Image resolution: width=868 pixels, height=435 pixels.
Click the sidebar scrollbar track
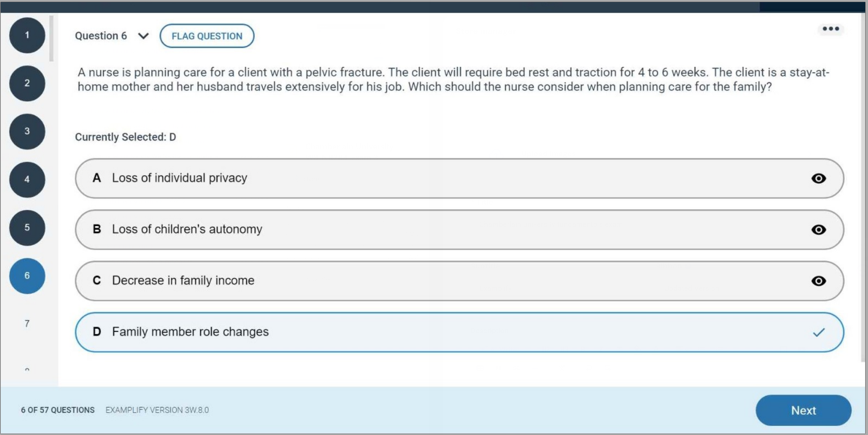pos(51,38)
